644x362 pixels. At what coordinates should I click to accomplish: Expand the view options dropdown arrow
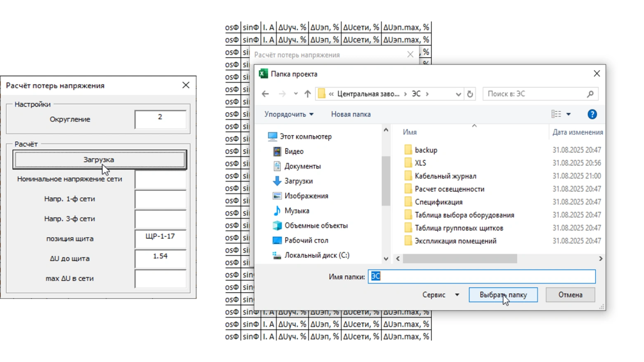tap(568, 114)
